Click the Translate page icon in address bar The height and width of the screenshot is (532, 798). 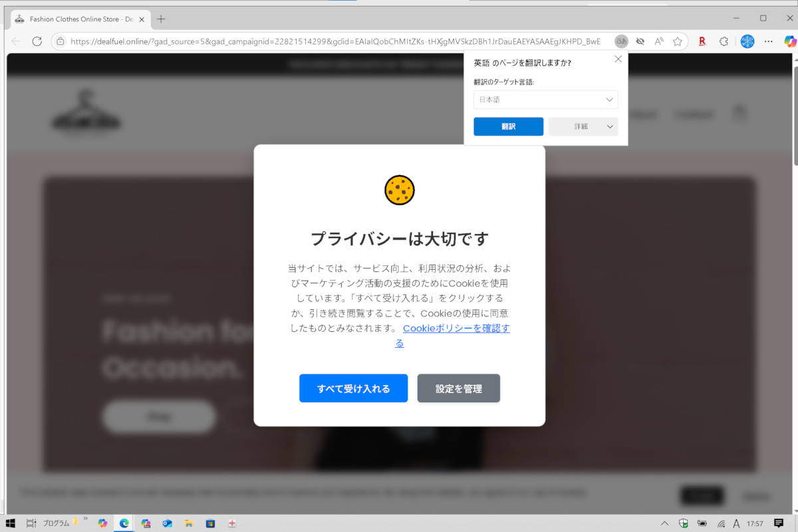621,41
